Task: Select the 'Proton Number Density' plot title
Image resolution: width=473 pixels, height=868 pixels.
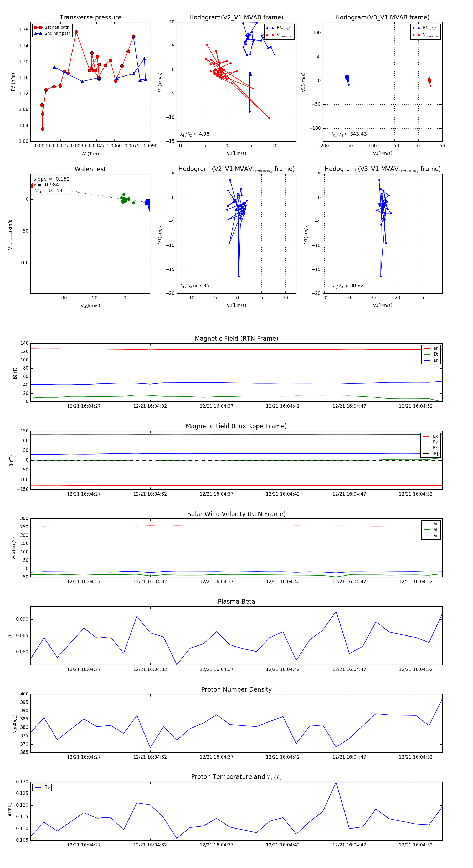Action: [236, 689]
